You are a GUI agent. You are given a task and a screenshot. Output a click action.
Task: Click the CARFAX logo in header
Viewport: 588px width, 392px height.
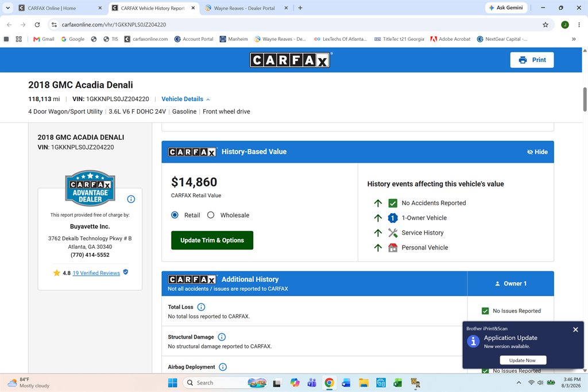click(x=290, y=60)
